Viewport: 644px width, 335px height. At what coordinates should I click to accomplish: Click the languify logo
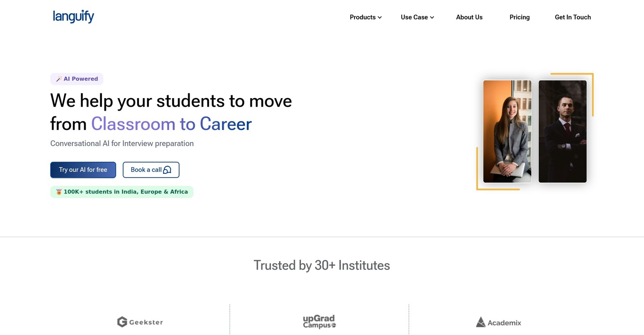click(73, 16)
